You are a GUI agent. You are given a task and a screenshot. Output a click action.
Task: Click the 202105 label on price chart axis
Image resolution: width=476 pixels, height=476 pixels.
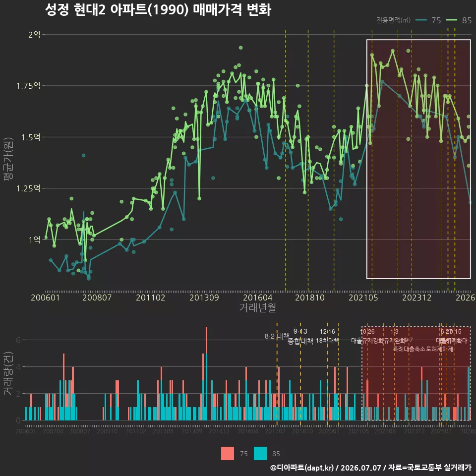[363, 297]
